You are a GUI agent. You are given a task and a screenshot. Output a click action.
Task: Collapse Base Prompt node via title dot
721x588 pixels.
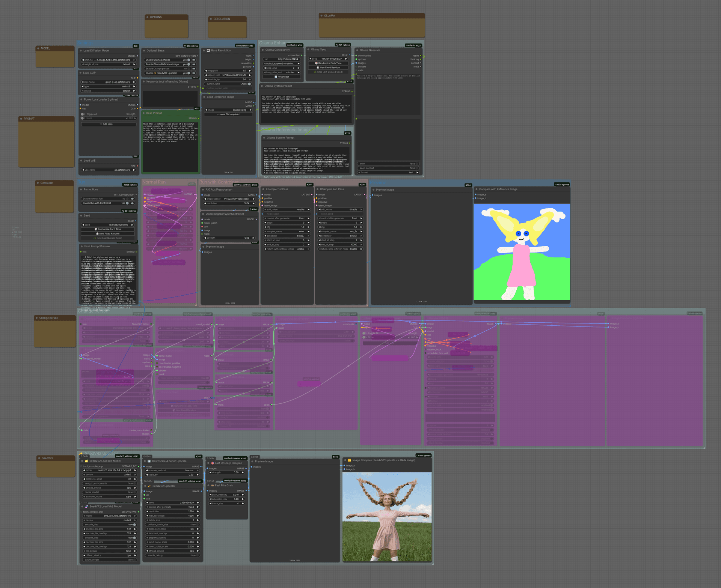[144, 113]
